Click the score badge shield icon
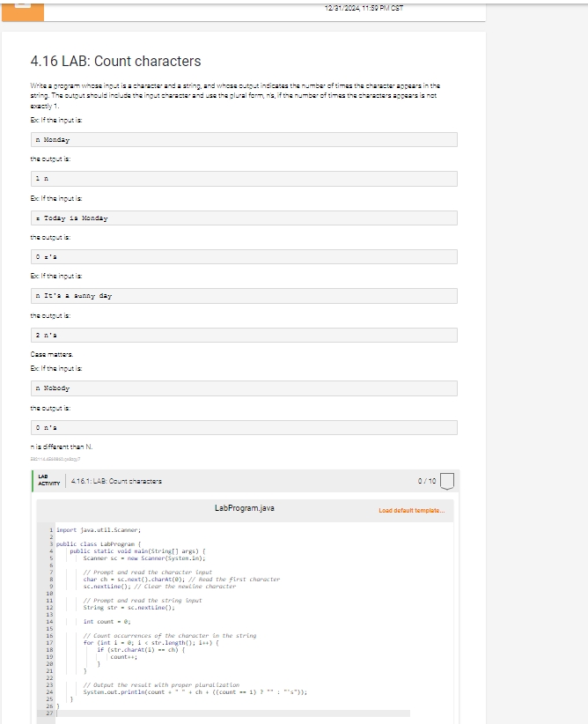This screenshot has height=724, width=588. [x=447, y=481]
